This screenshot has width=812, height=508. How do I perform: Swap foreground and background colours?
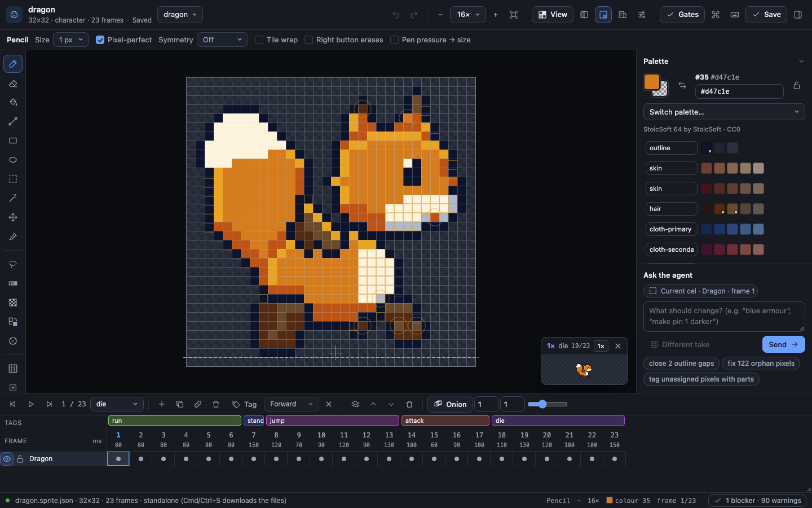pos(682,85)
